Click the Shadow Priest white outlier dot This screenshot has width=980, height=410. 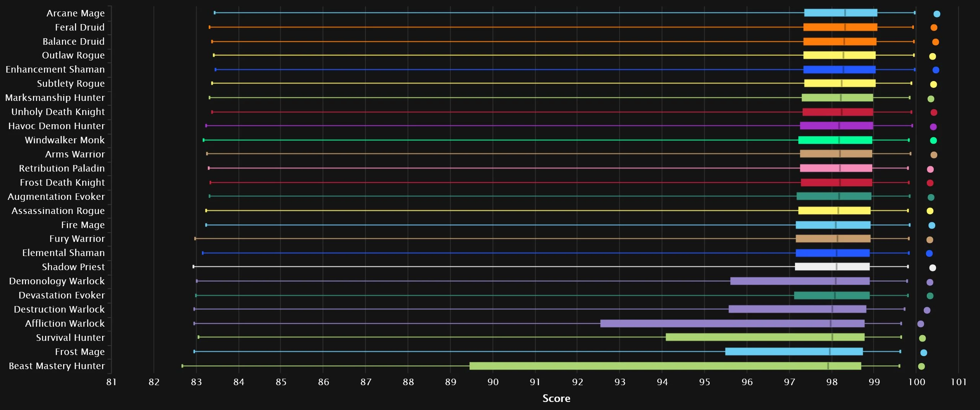(932, 268)
